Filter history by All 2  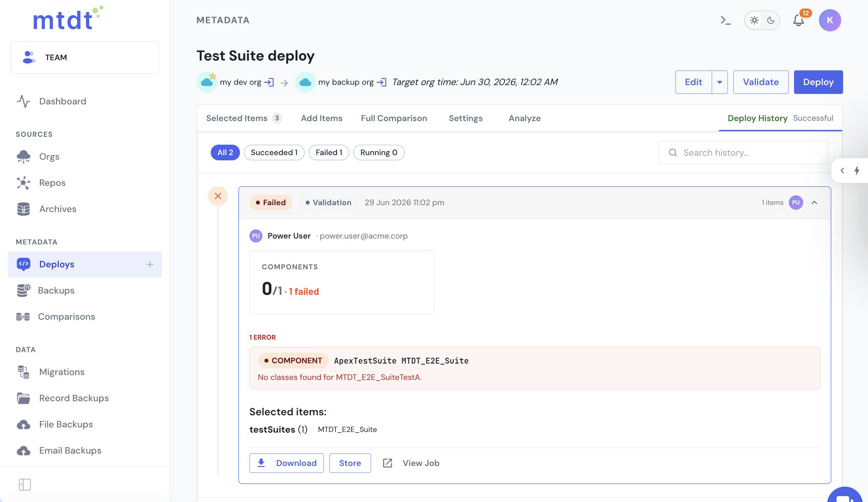pos(225,152)
